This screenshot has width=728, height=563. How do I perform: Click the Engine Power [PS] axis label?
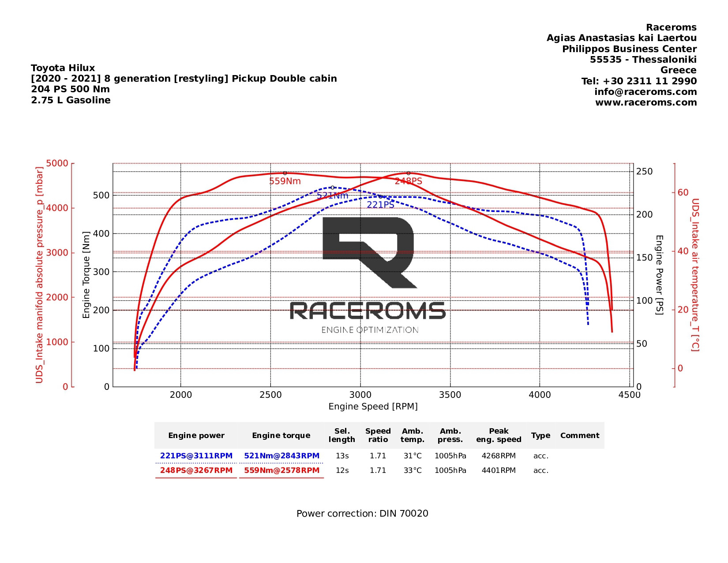coord(659,275)
